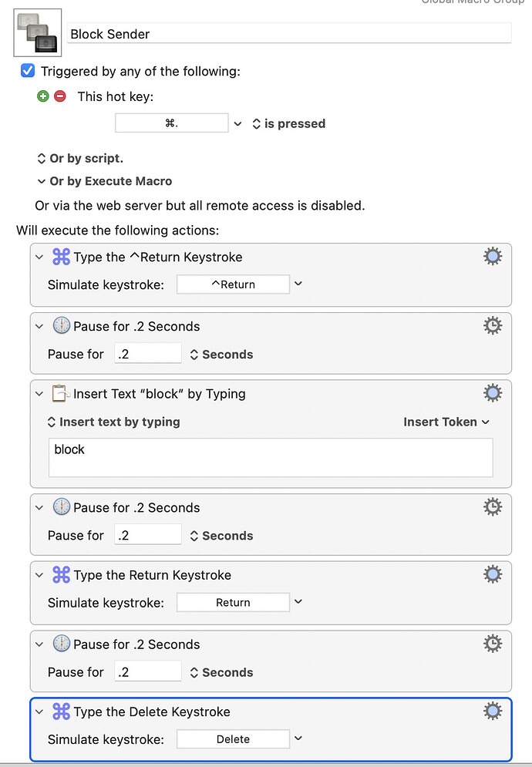Click the macro name field 'Block Sender'

click(x=289, y=34)
